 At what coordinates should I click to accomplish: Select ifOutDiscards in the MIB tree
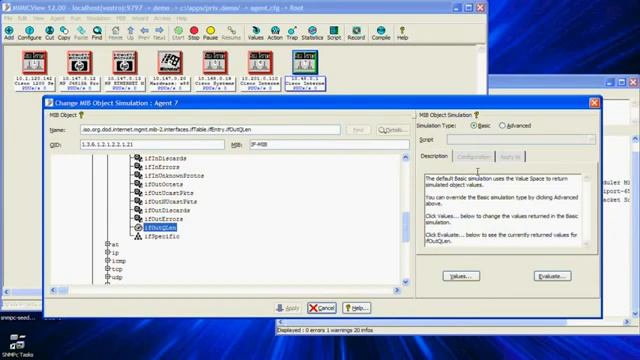(x=167, y=210)
